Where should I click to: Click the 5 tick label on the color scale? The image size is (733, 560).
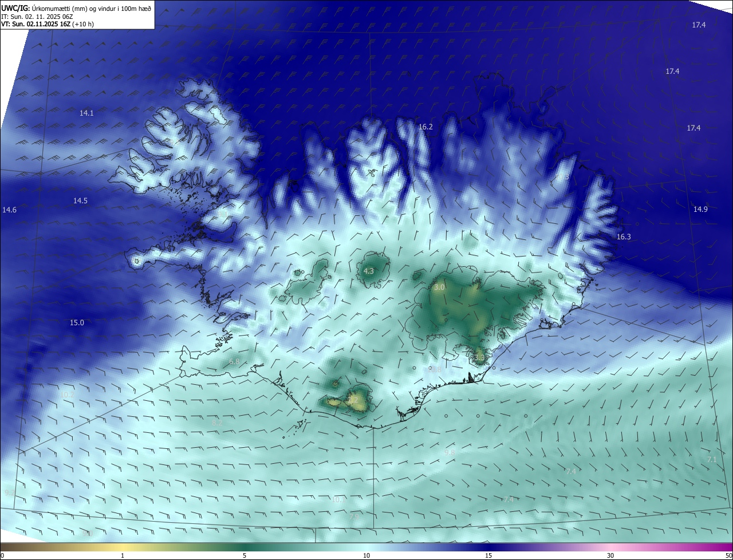[245, 555]
